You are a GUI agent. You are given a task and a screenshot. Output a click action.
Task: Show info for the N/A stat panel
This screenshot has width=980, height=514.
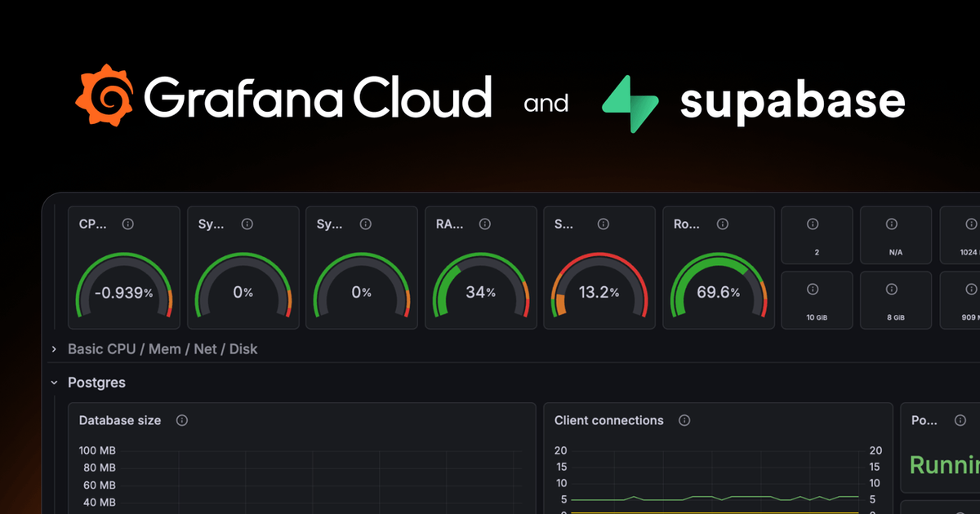[892, 224]
